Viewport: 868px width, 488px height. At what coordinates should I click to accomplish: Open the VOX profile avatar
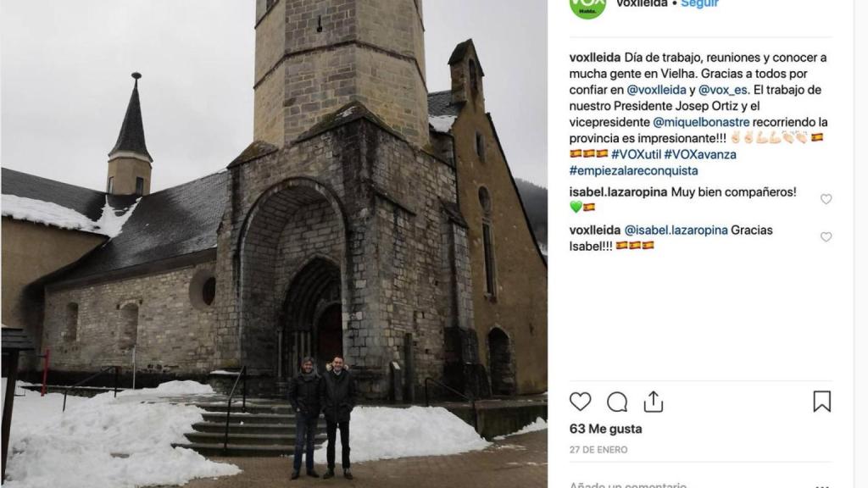pos(587,5)
